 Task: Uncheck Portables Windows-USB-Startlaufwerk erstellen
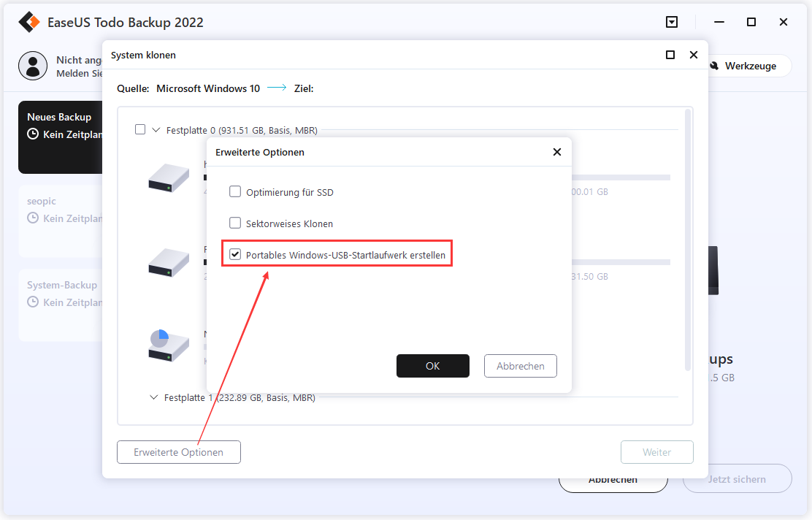(x=235, y=254)
